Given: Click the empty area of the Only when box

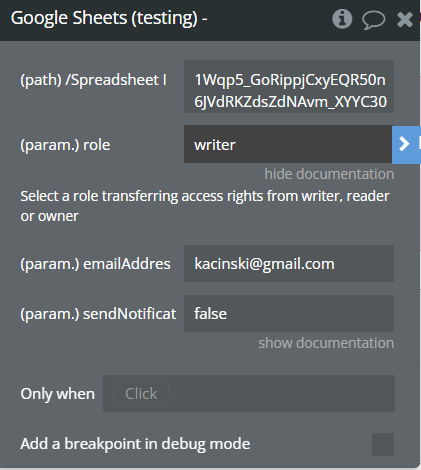Looking at the screenshot, I should click(282, 394).
